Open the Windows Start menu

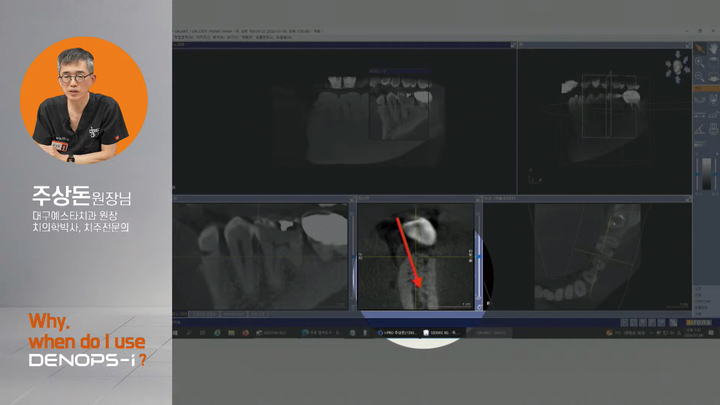[x=175, y=333]
